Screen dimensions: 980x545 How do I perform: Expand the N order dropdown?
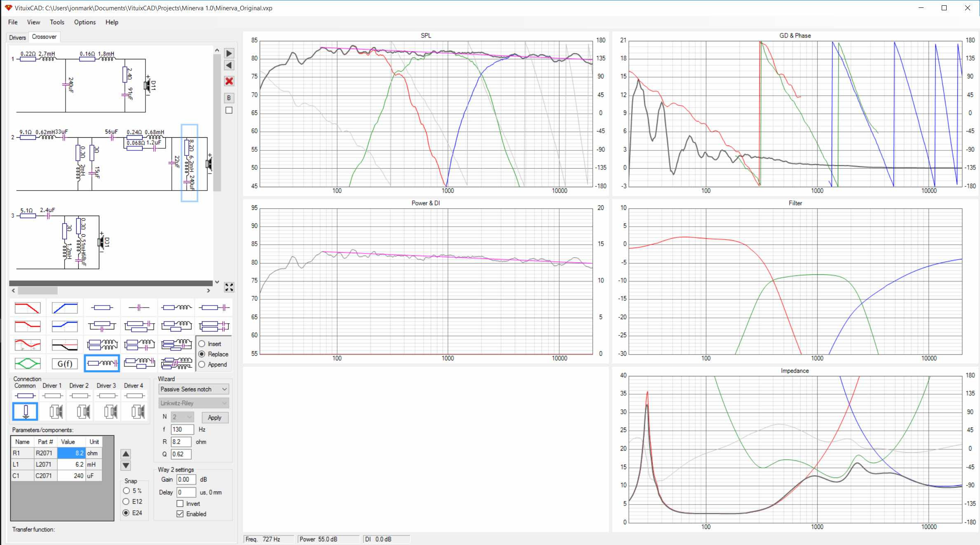(x=182, y=417)
